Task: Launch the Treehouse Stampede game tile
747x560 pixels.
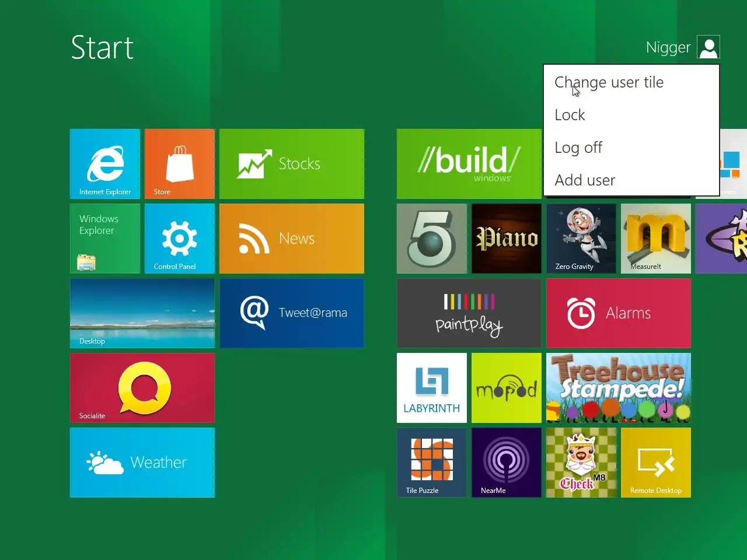Action: pos(619,388)
